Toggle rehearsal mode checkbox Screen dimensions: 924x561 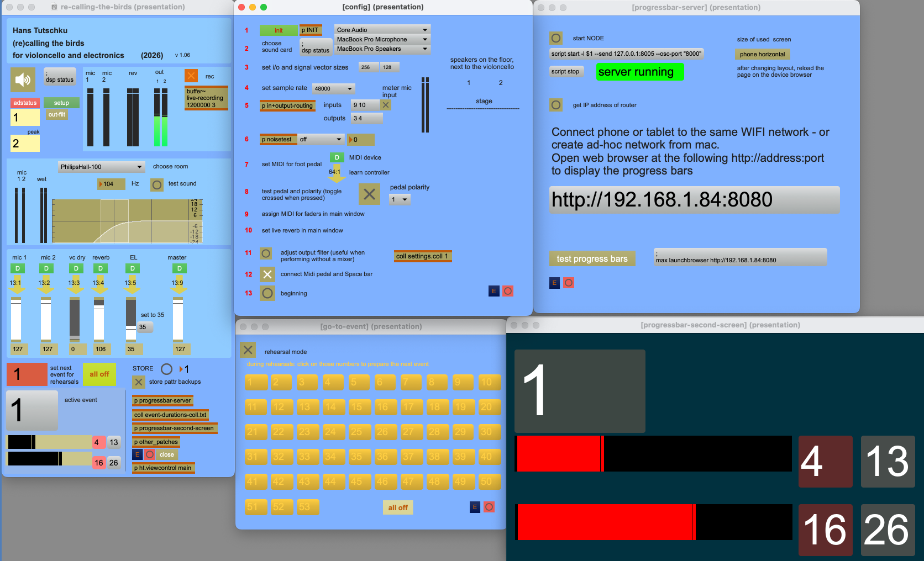click(248, 350)
